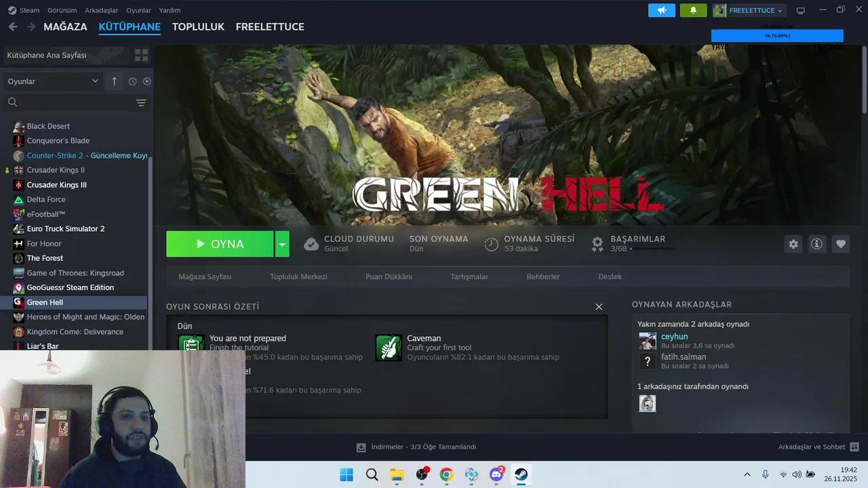868x488 pixels.
Task: Open the Oyunlar category dropdown
Action: [53, 81]
